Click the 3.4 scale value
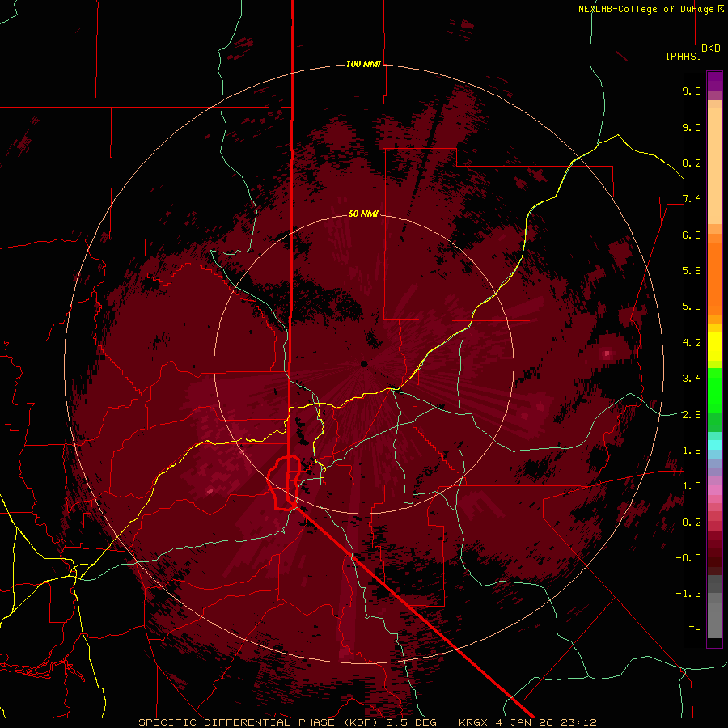Image resolution: width=728 pixels, height=728 pixels. [692, 379]
